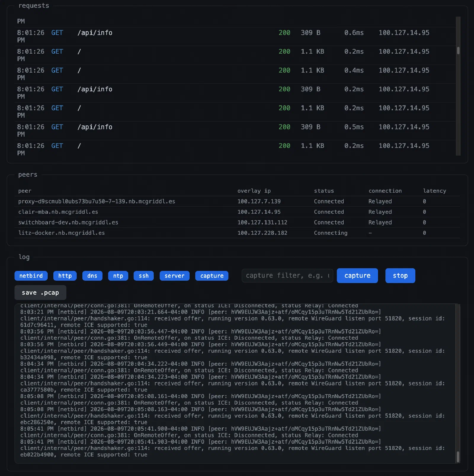474x476 pixels.
Task: Save the capture as .pcap
Action: pos(40,293)
